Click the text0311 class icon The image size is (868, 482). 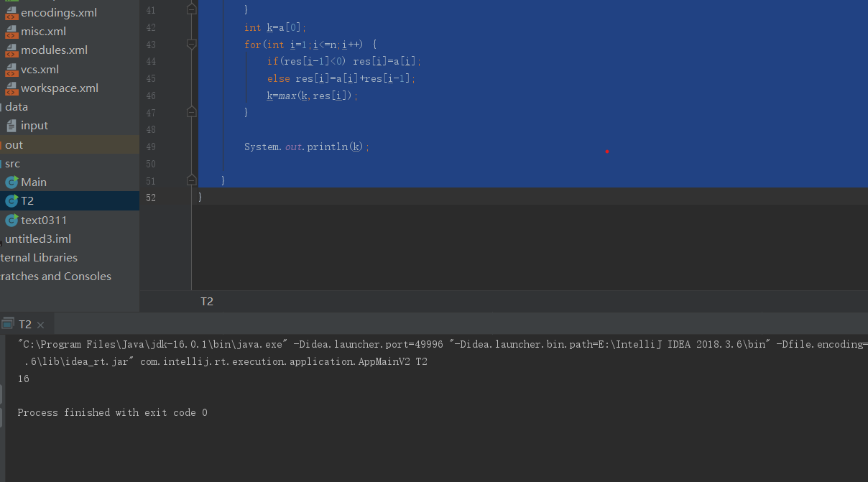coord(11,220)
